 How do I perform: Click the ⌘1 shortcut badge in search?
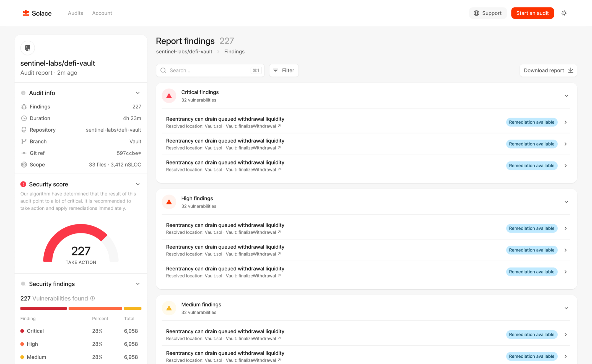coord(256,70)
